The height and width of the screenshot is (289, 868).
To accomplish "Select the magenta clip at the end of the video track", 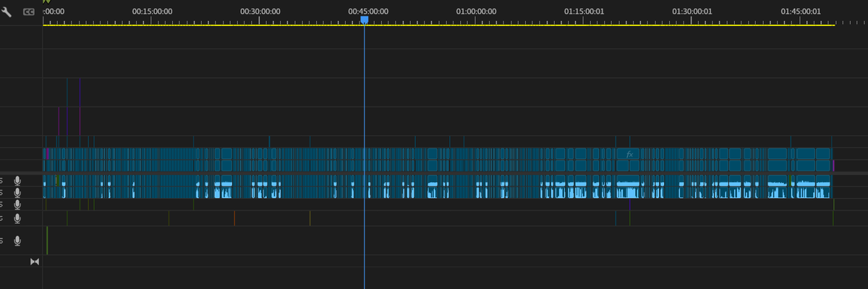I will click(x=833, y=165).
